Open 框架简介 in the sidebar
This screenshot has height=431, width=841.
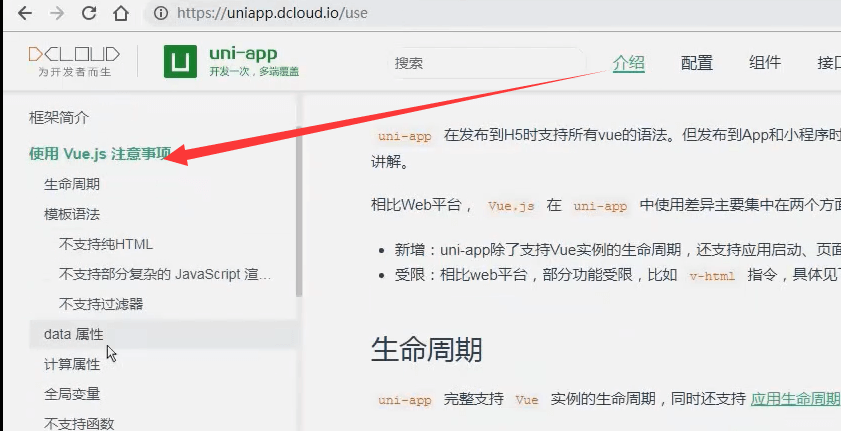click(59, 118)
